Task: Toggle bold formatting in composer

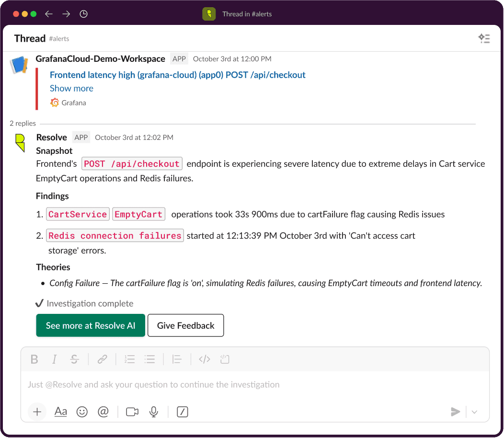Action: pyautogui.click(x=34, y=359)
